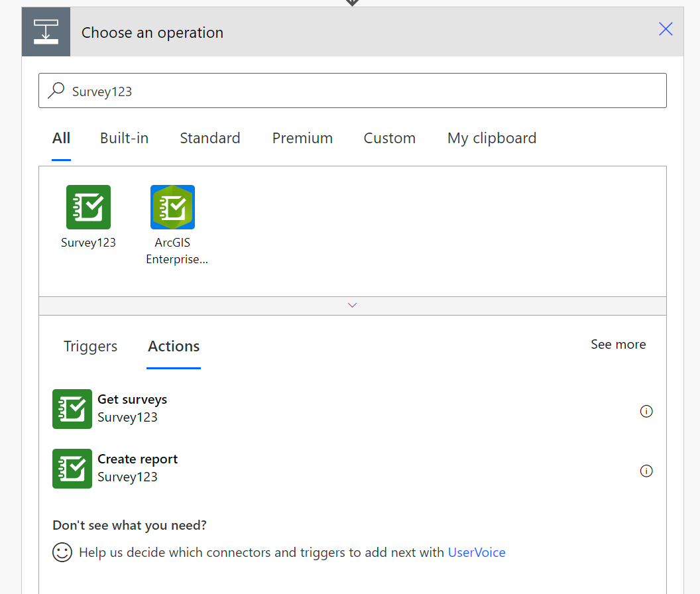Open the Custom connectors tab
The width and height of the screenshot is (700, 594).
389,138
